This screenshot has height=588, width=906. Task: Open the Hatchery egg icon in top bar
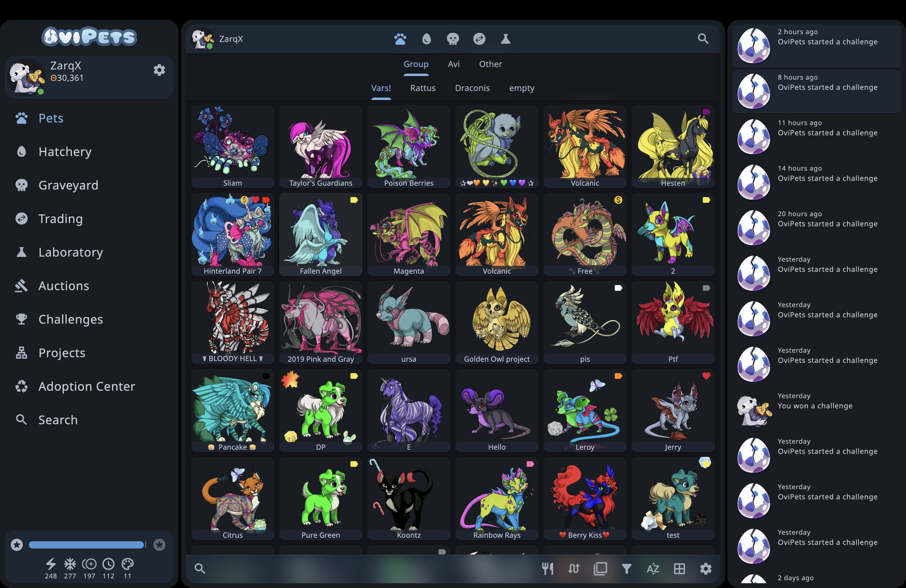coord(426,39)
